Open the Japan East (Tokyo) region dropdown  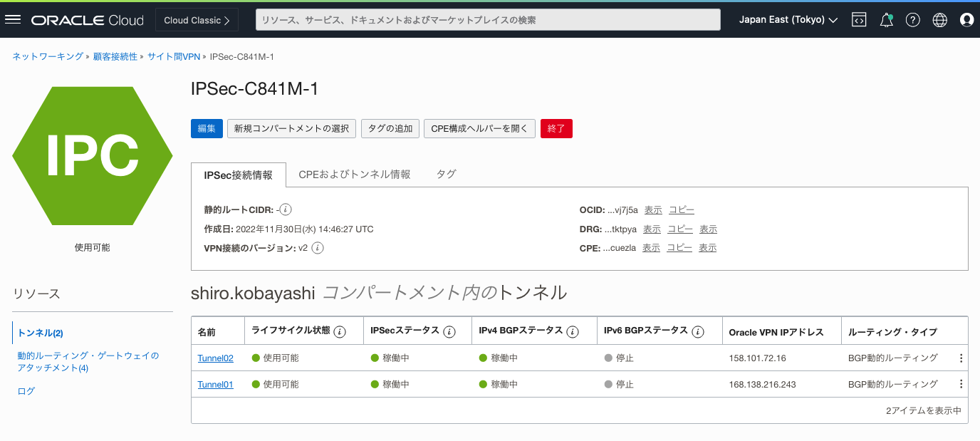click(x=788, y=20)
